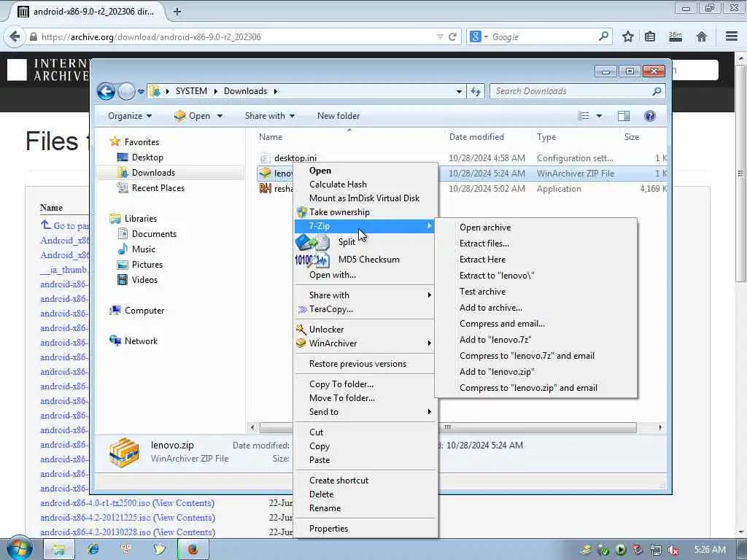Select Extract to "lenovo\" option
Image resolution: width=747 pixels, height=560 pixels.
496,276
